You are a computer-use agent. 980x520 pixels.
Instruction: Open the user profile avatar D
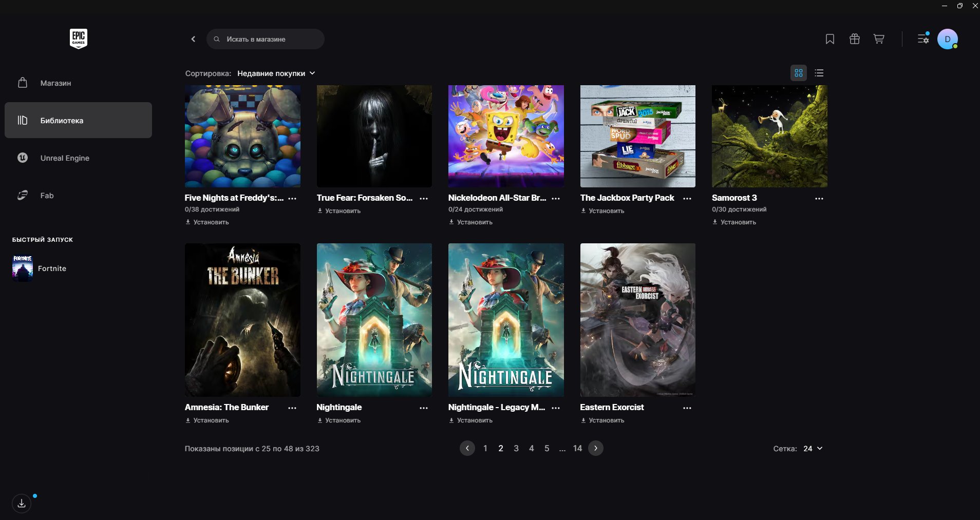(947, 39)
